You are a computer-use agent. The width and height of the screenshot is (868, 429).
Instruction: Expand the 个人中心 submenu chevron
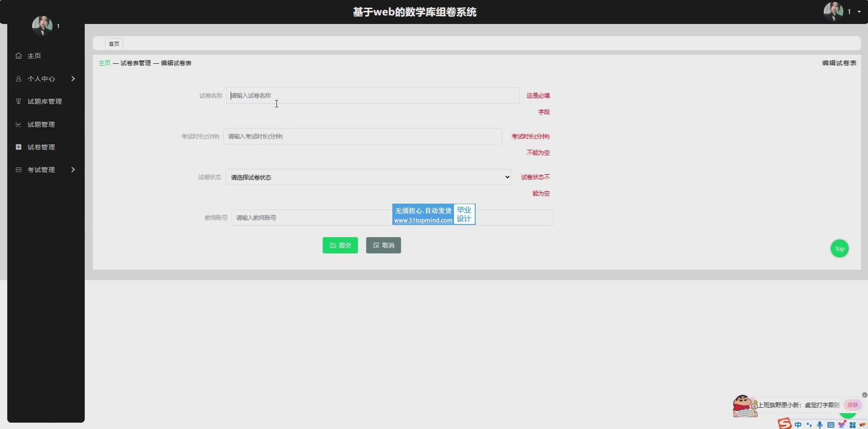[73, 79]
